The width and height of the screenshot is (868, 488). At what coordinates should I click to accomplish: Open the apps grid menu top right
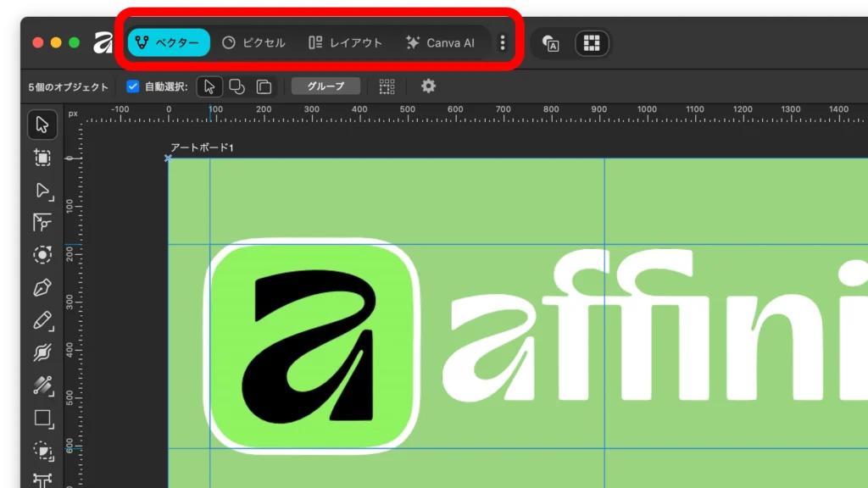[x=592, y=42]
